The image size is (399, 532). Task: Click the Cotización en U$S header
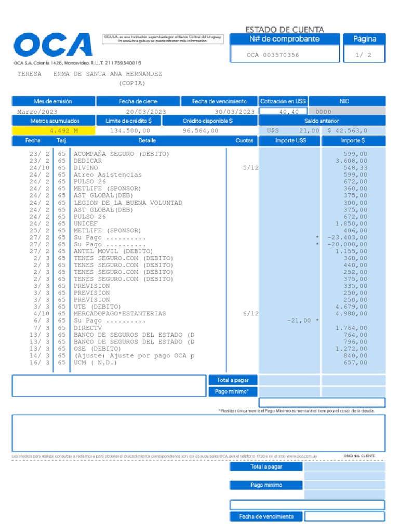pos(283,101)
